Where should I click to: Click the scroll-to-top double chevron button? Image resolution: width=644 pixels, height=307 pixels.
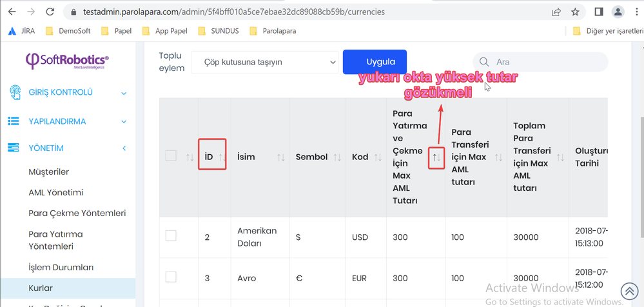(630, 291)
